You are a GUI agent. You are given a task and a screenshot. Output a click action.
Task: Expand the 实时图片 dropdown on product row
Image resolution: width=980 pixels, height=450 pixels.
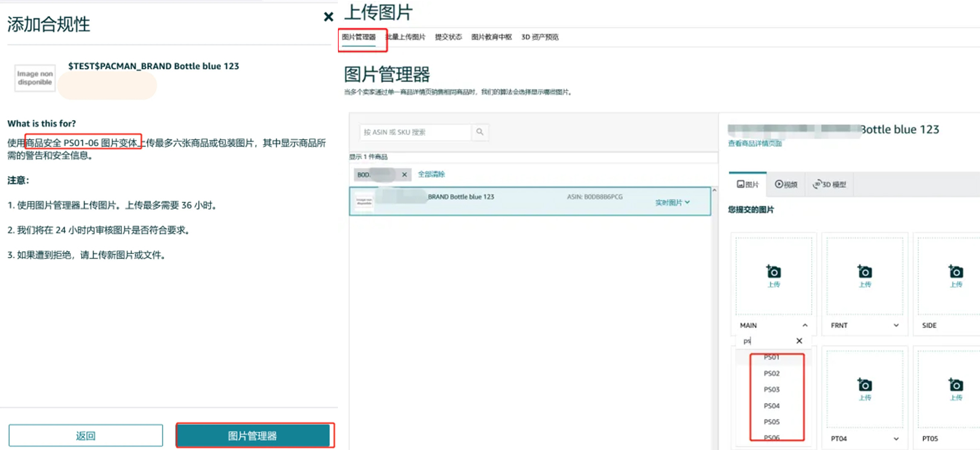tap(672, 203)
